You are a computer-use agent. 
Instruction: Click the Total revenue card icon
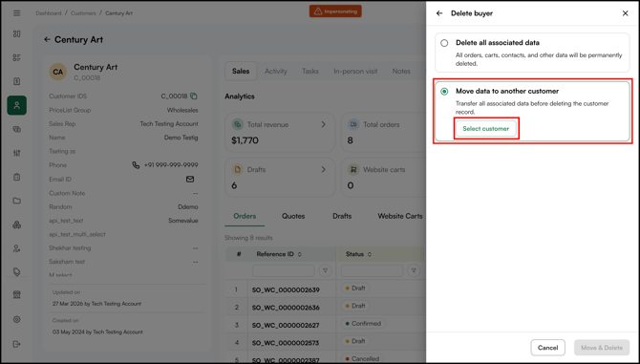point(237,124)
